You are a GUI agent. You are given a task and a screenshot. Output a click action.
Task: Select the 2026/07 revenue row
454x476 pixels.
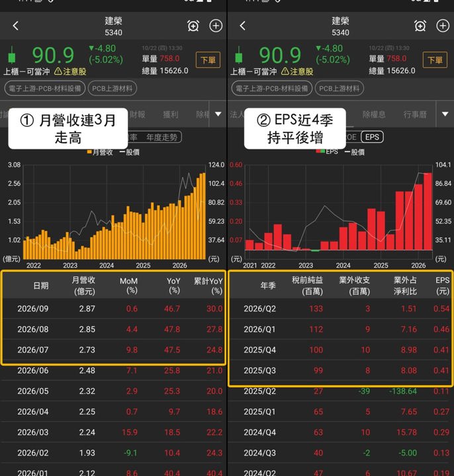113,350
